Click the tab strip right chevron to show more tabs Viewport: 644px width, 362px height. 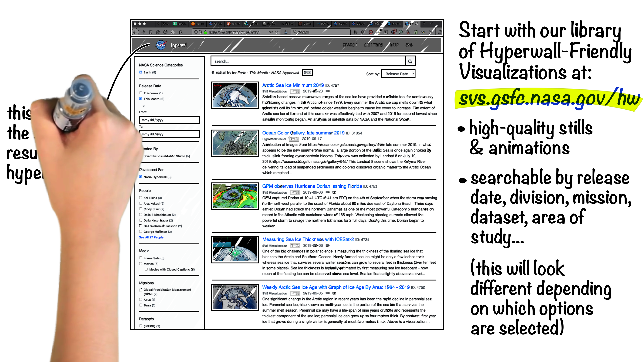pyautogui.click(x=424, y=23)
